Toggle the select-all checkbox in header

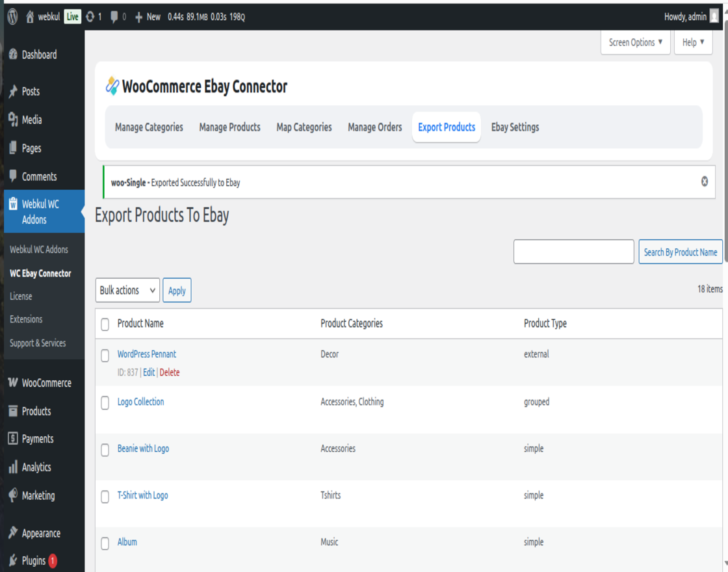pyautogui.click(x=105, y=324)
